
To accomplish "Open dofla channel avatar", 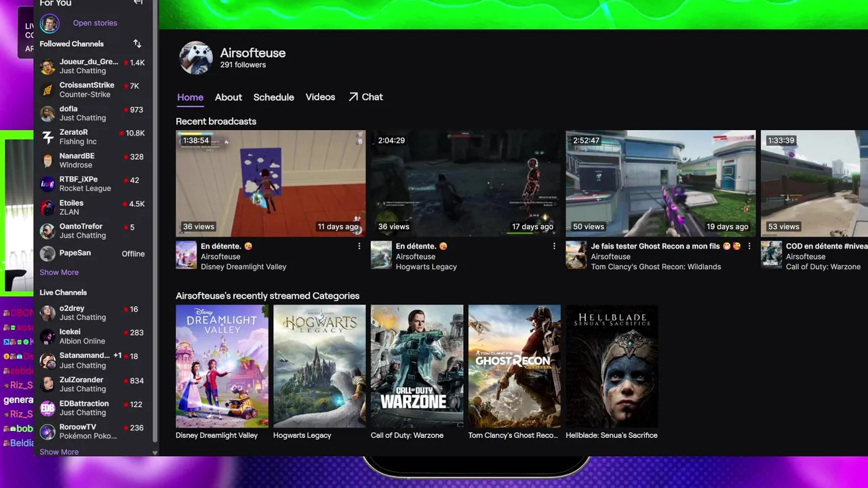I will [47, 114].
